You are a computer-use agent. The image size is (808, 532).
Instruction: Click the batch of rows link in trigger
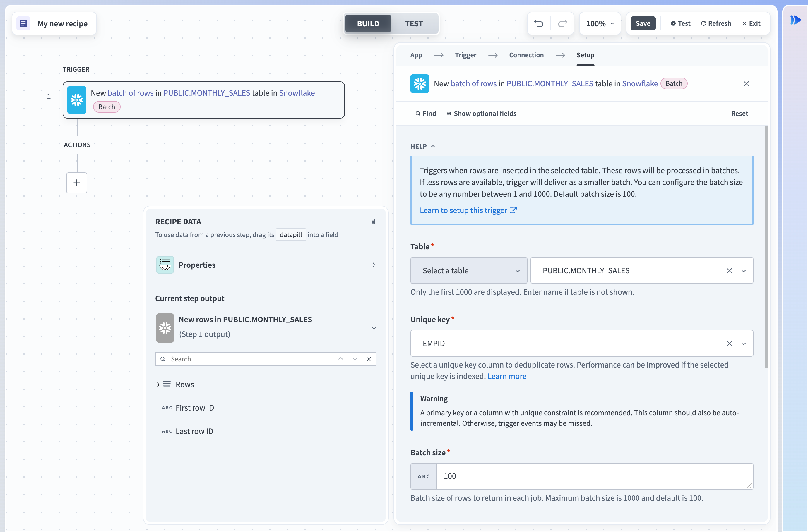[x=130, y=93]
